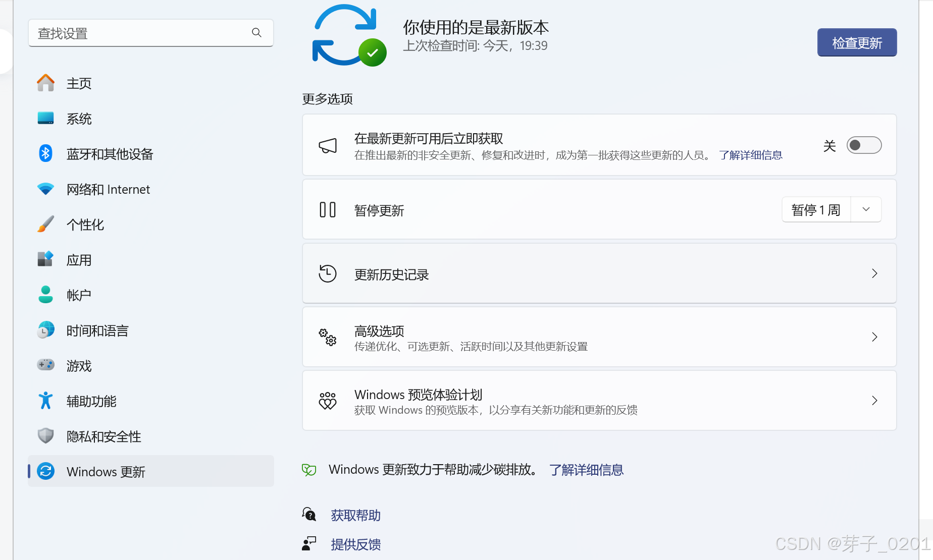Click the 提供反馈 feedback icon
This screenshot has width=933, height=560.
(309, 544)
